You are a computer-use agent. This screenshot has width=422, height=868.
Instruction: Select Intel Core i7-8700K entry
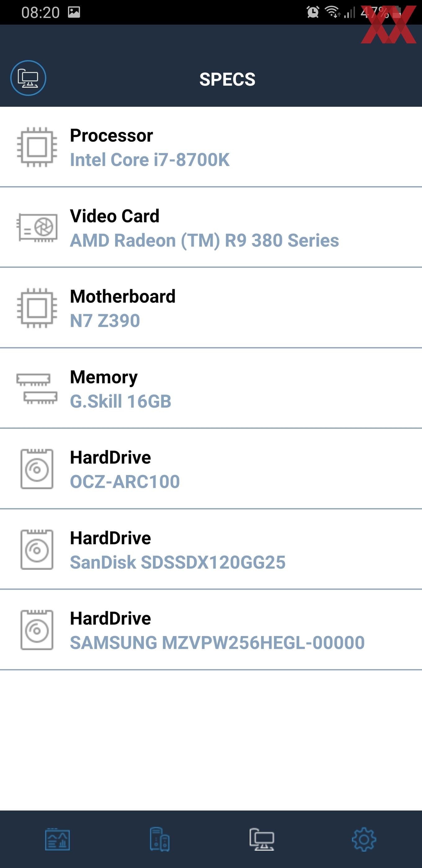coord(211,147)
